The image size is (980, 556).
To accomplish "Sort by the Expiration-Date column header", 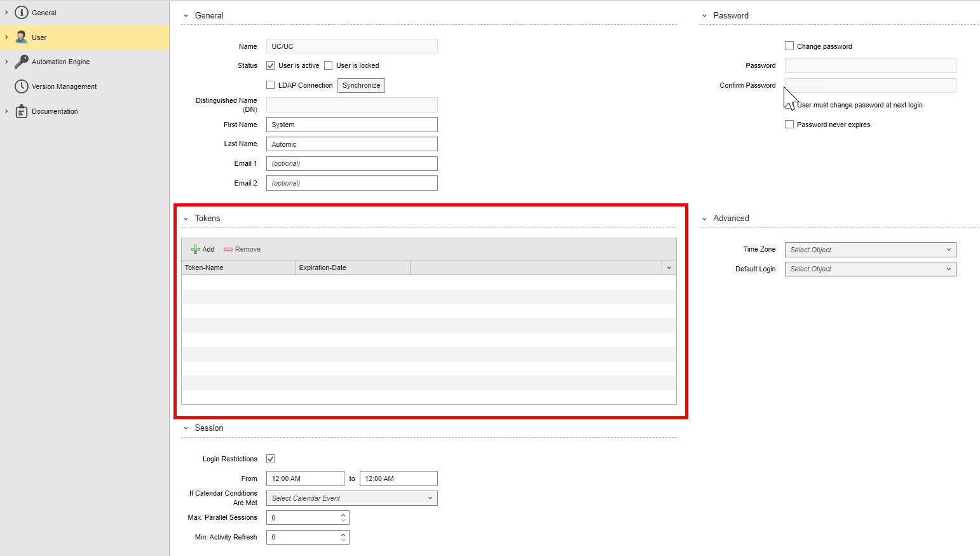I will [x=353, y=268].
